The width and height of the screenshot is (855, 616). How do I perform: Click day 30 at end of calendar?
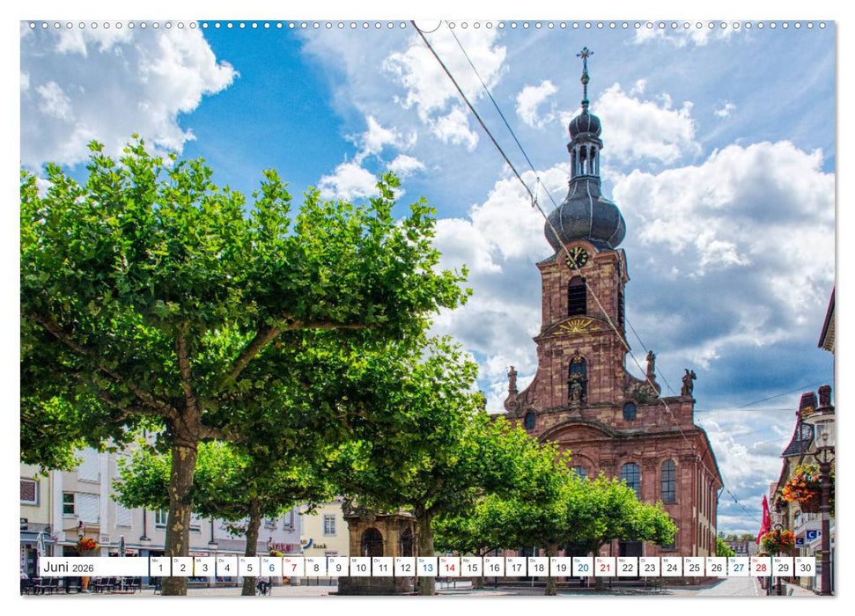(x=804, y=568)
